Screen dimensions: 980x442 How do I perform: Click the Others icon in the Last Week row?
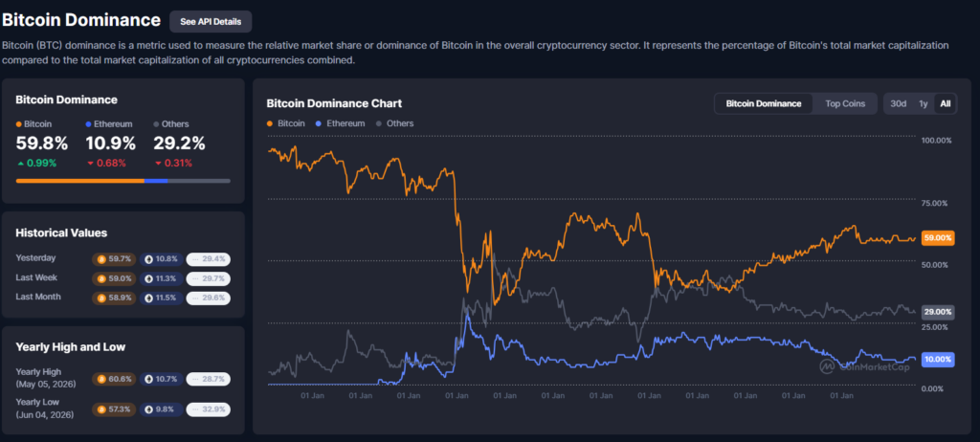195,278
